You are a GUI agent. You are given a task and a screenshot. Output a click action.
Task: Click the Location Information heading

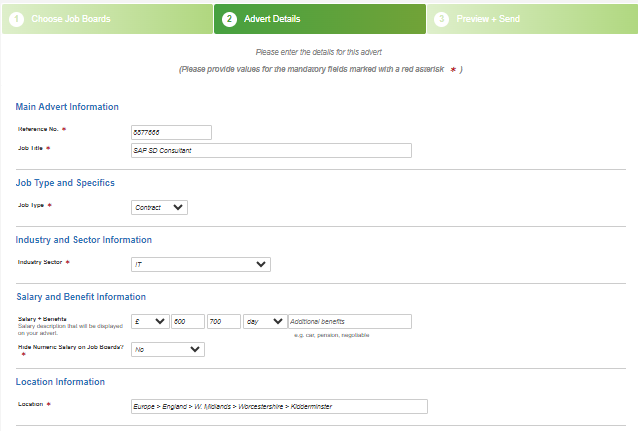[60, 382]
